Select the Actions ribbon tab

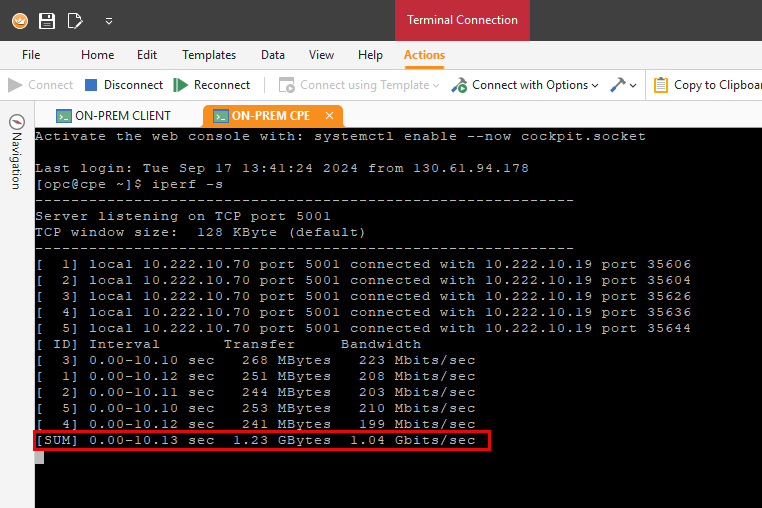[424, 55]
